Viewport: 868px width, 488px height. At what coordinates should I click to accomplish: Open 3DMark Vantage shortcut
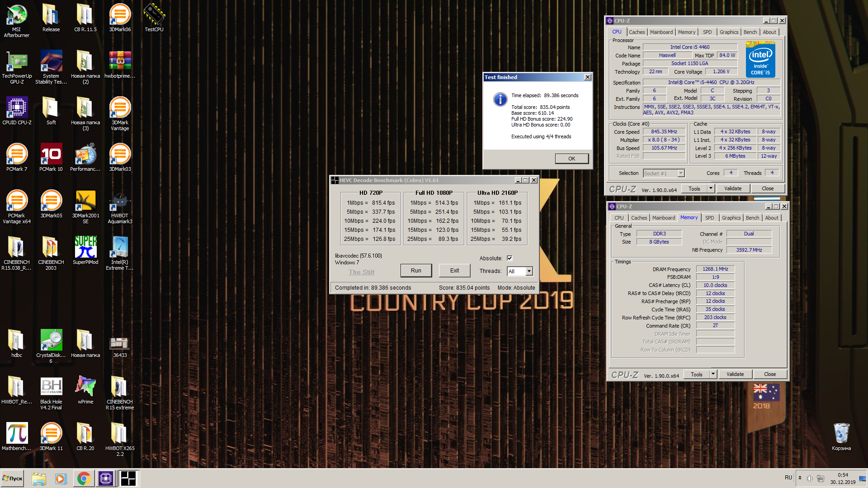(120, 113)
